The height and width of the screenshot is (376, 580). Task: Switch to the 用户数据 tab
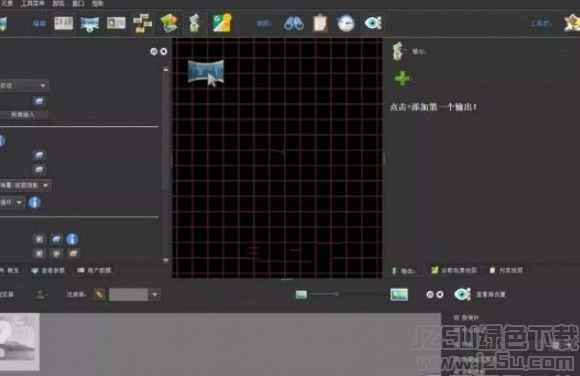point(94,271)
